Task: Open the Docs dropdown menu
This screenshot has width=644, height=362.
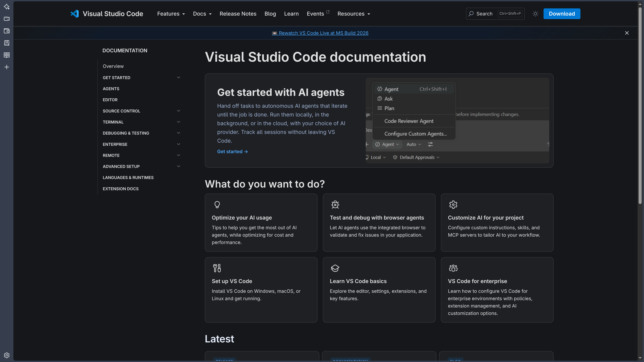Action: pyautogui.click(x=202, y=14)
